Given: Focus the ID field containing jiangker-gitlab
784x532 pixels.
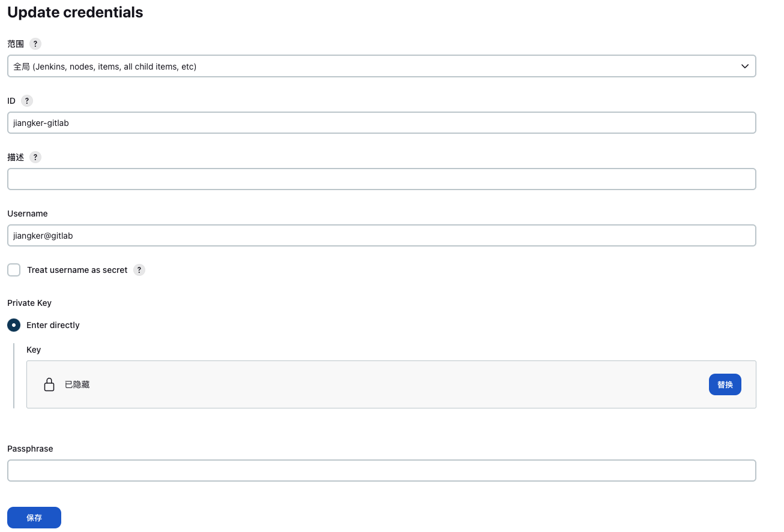Looking at the screenshot, I should [x=381, y=123].
